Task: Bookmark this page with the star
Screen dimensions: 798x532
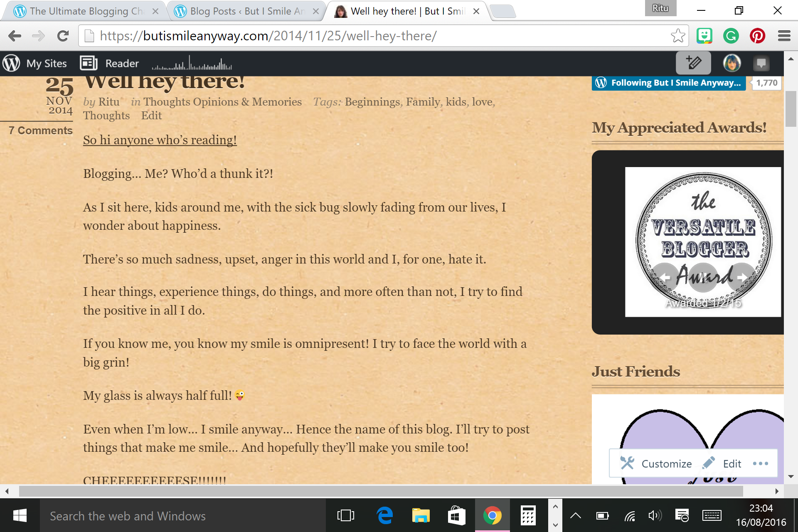Action: [678, 36]
